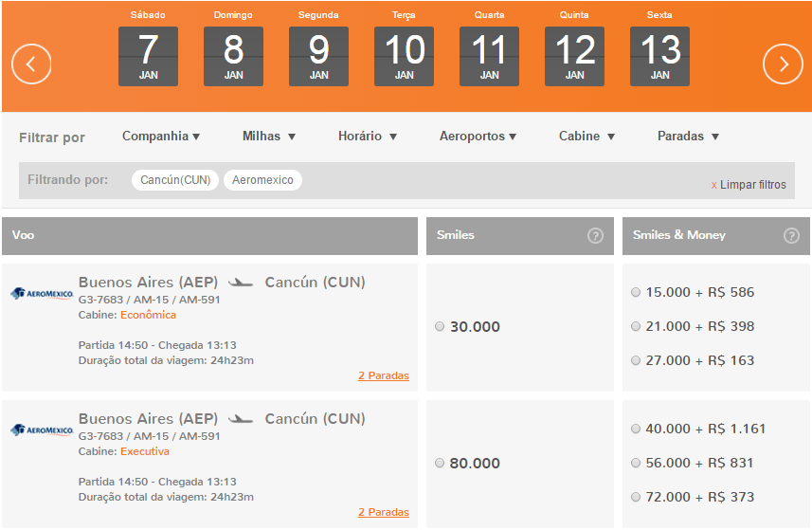Open Smiles column help question mark

pos(595,236)
